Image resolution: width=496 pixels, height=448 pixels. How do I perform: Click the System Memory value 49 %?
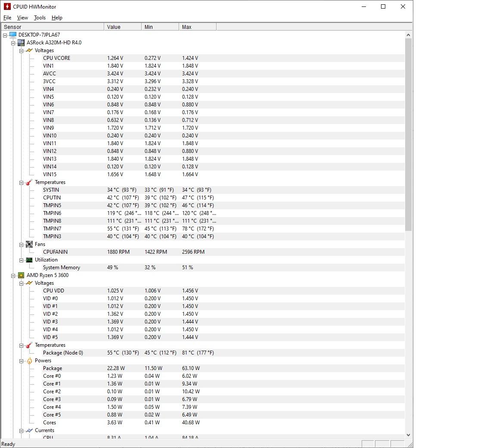click(113, 268)
